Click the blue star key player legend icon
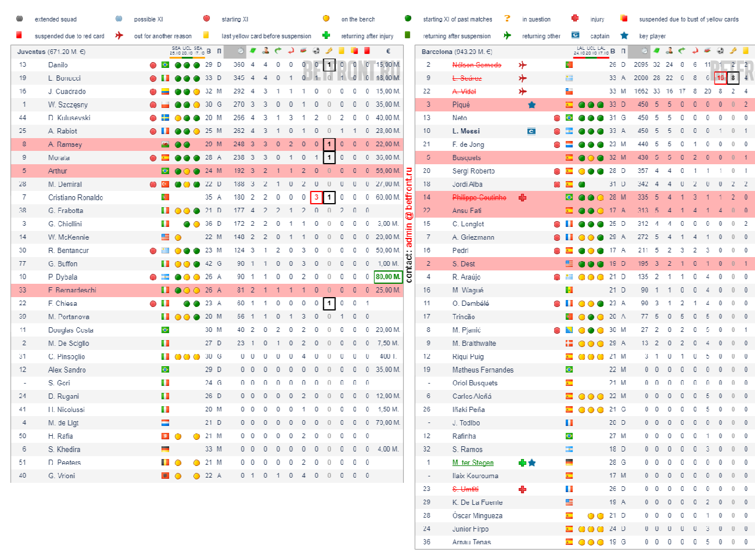Viewport: 755px width, 560px height. click(x=624, y=35)
